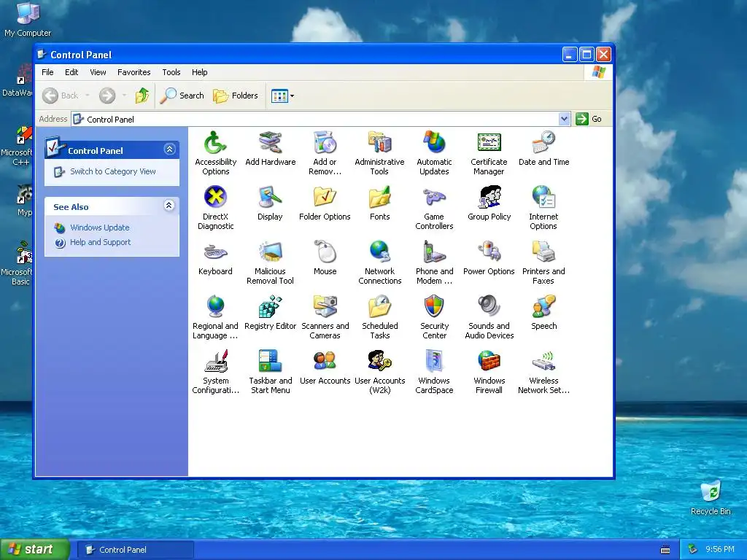Open Internet Options icon
The width and height of the screenshot is (747, 560).
coord(543,197)
